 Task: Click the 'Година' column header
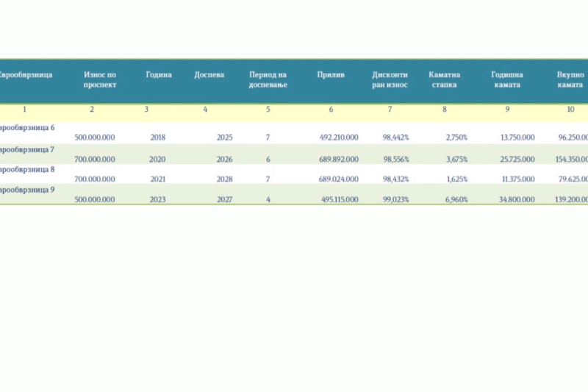(x=159, y=74)
